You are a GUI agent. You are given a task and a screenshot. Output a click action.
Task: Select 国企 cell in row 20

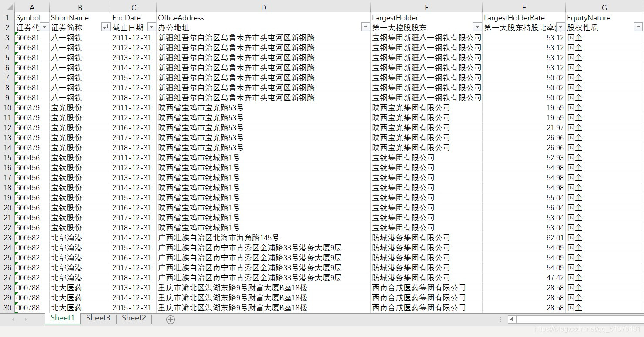pos(604,207)
